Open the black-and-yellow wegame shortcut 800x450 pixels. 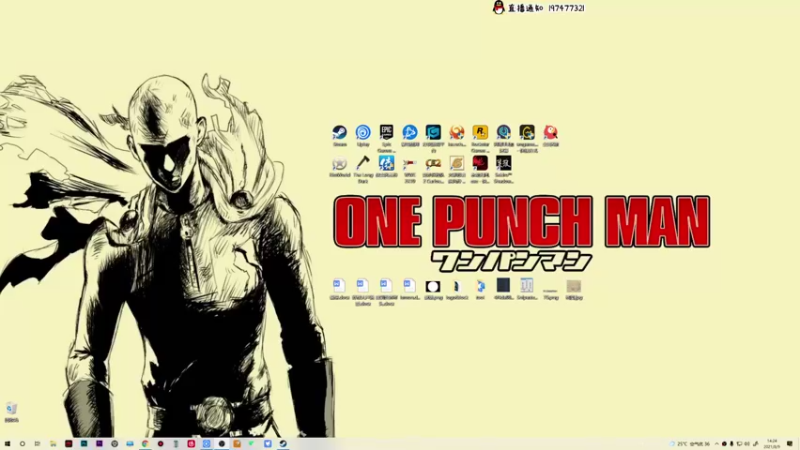pyautogui.click(x=527, y=138)
